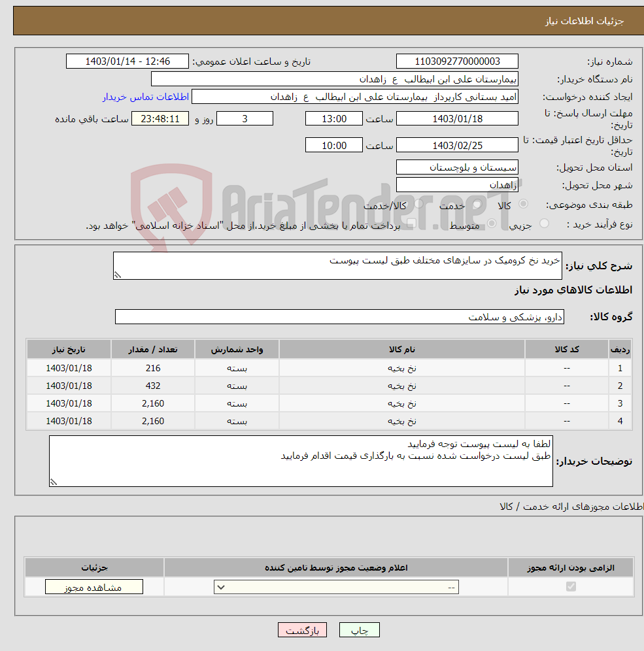The image size is (644, 651).
Task: Click the کد کالا column header
Action: pos(567,349)
